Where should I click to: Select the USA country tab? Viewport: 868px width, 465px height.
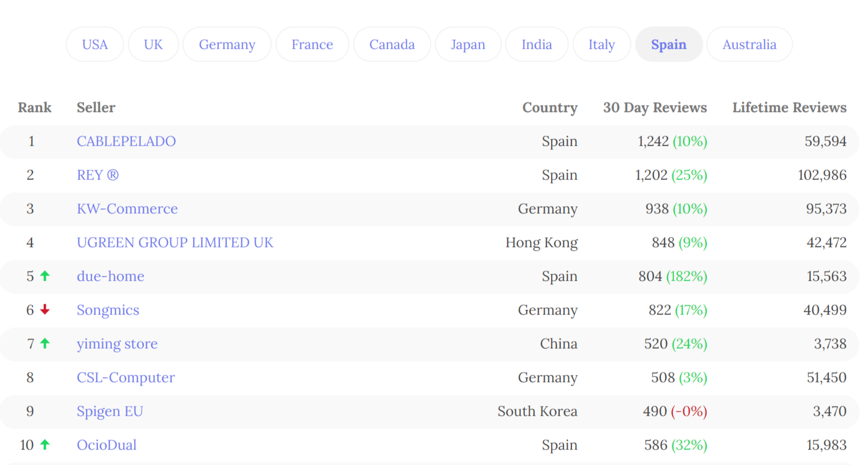[x=95, y=44]
